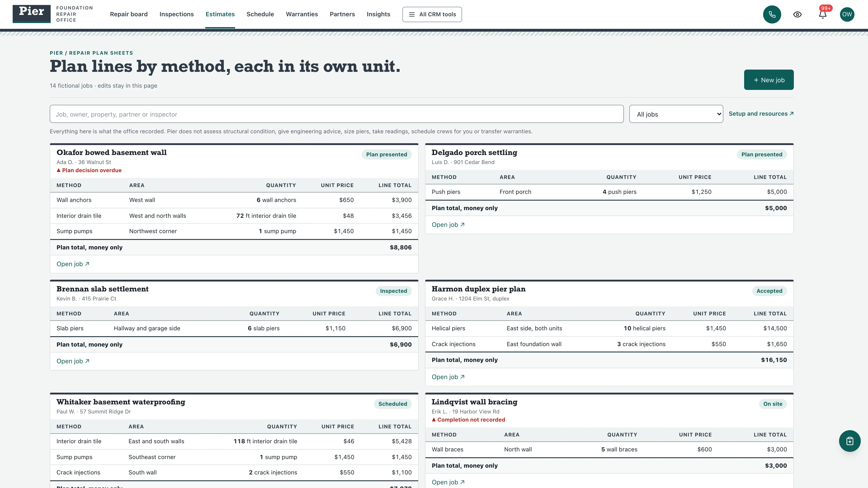This screenshot has height=488, width=868.
Task: Open All CRM tools menu
Action: click(432, 14)
